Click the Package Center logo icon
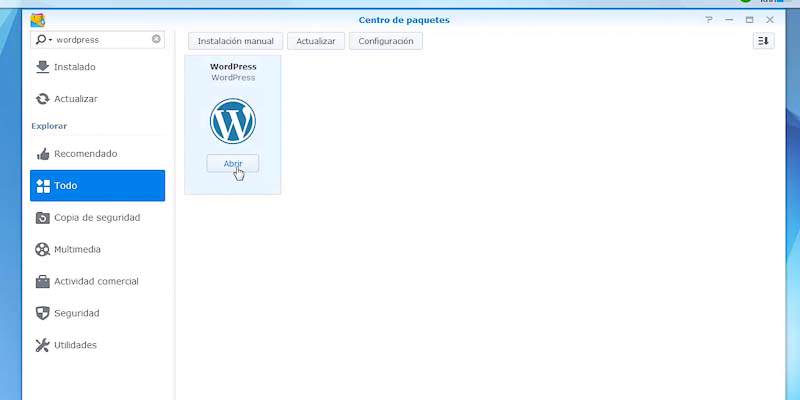The height and width of the screenshot is (400, 800). pos(38,20)
